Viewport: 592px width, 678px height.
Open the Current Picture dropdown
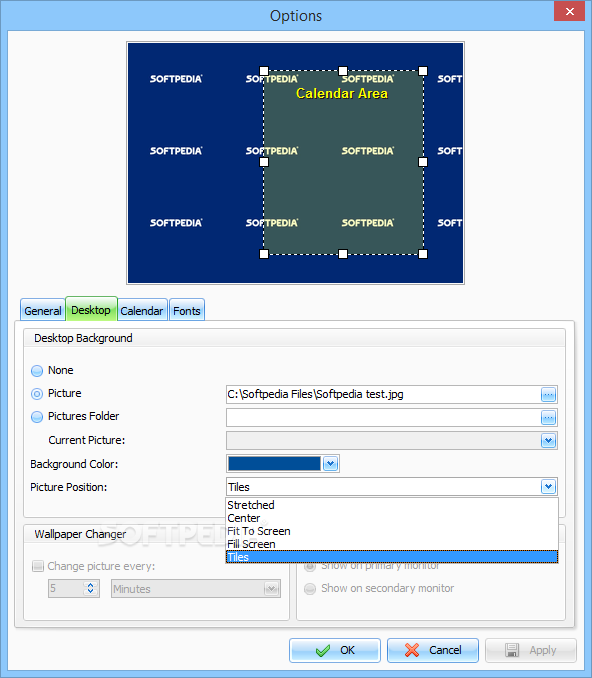(x=548, y=441)
